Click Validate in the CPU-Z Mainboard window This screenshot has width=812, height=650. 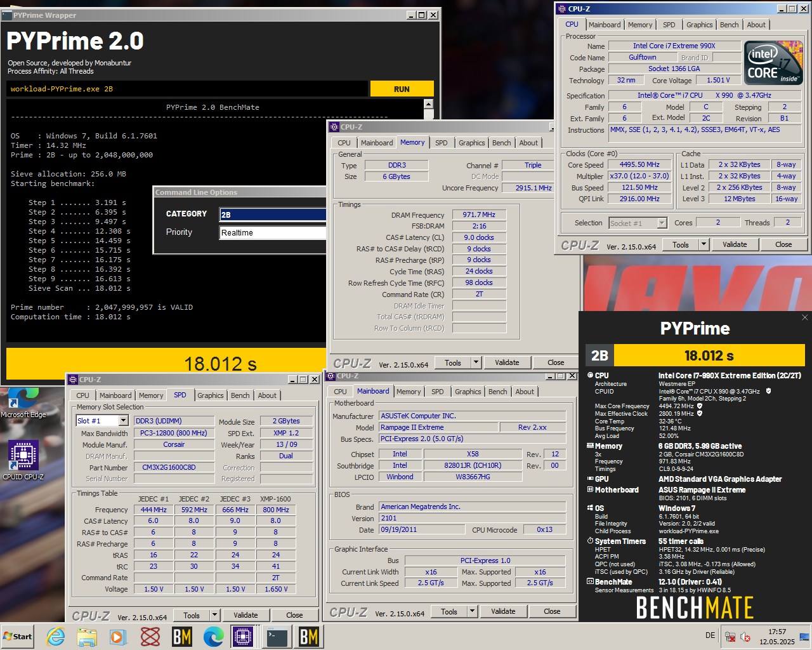click(x=503, y=612)
